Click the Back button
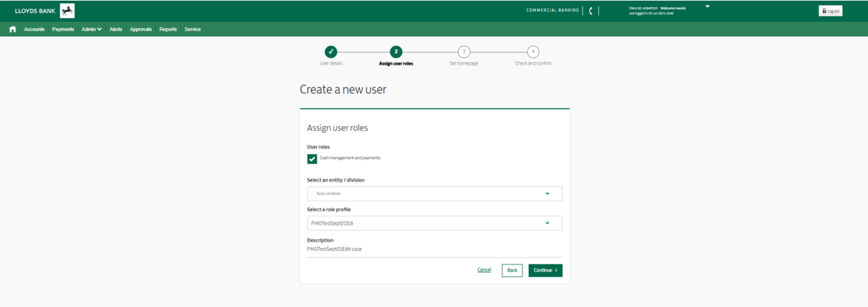The image size is (868, 307). point(512,270)
